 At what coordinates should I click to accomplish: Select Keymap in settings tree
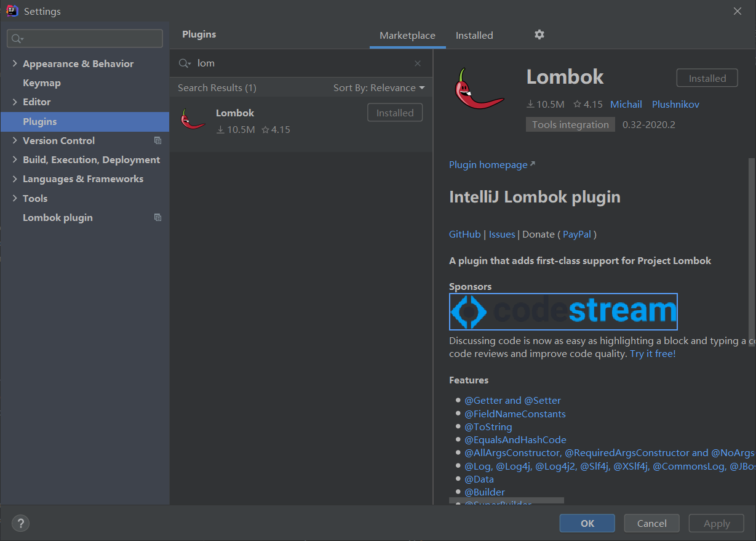[42, 82]
